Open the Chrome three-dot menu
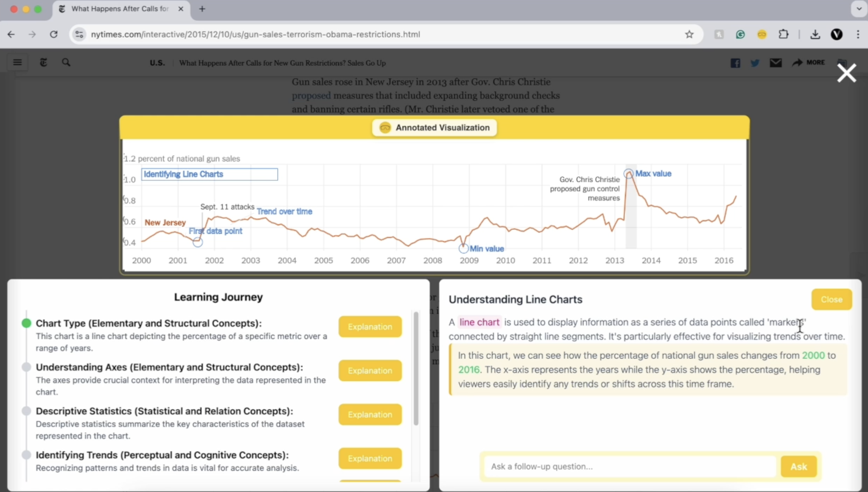This screenshot has width=868, height=492. coord(858,34)
